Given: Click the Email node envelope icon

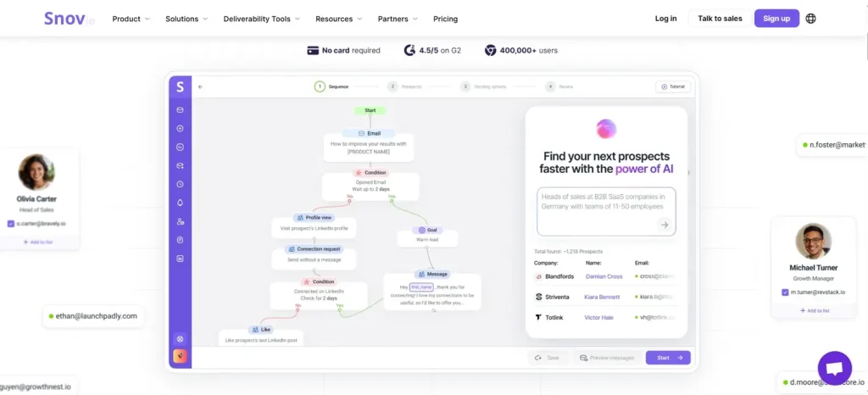Looking at the screenshot, I should click(361, 133).
